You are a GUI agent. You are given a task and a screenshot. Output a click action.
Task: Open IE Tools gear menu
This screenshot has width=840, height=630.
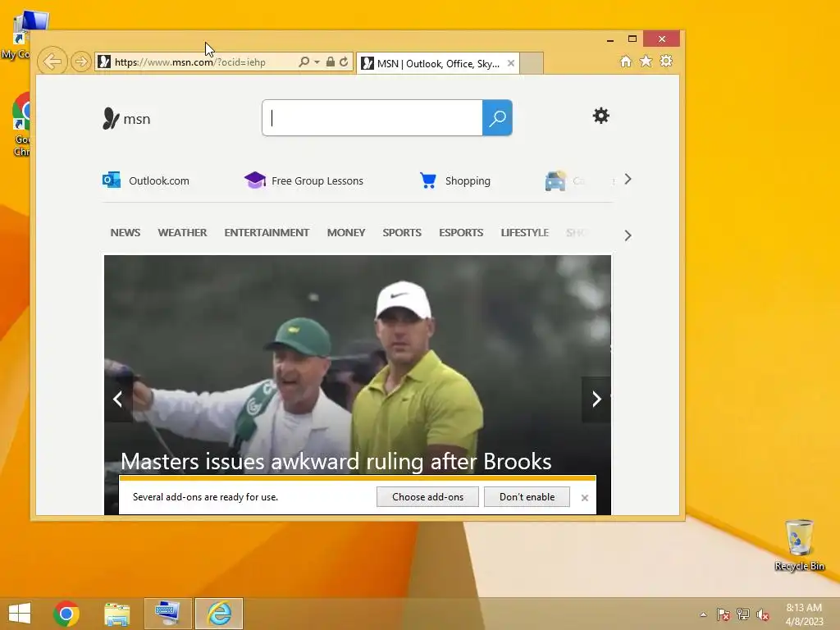(x=666, y=61)
